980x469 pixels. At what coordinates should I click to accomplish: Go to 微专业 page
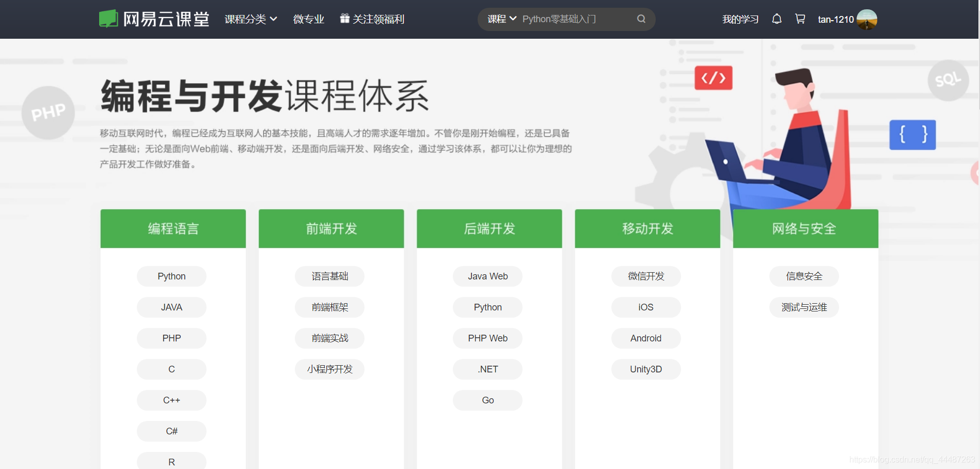click(309, 19)
